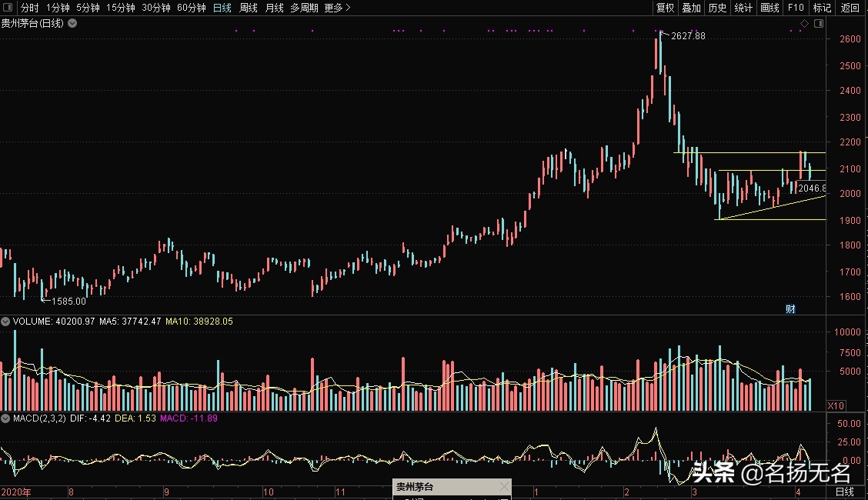Image resolution: width=868 pixels, height=500 pixels.
Task: Select the 60分钟 period
Action: coord(192,8)
